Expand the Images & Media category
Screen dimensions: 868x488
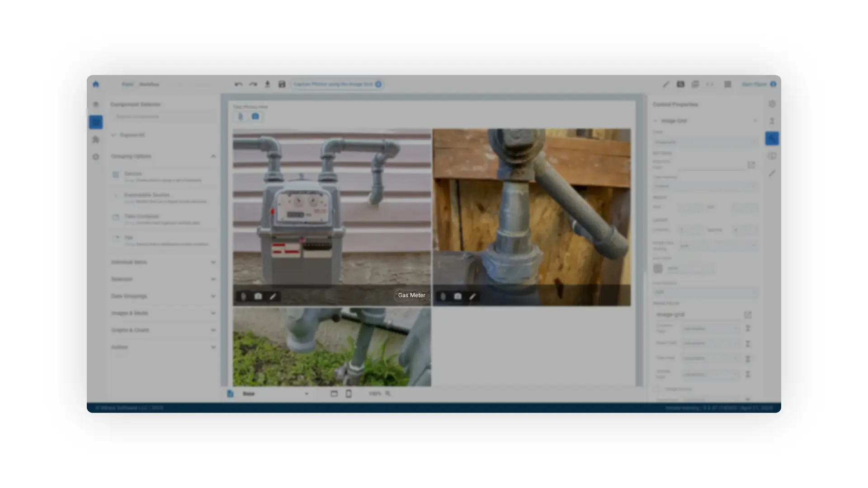click(x=213, y=313)
